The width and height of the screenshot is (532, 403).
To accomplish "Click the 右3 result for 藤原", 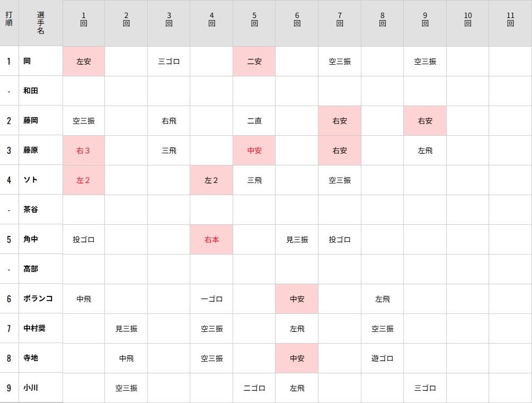I will click(x=84, y=151).
